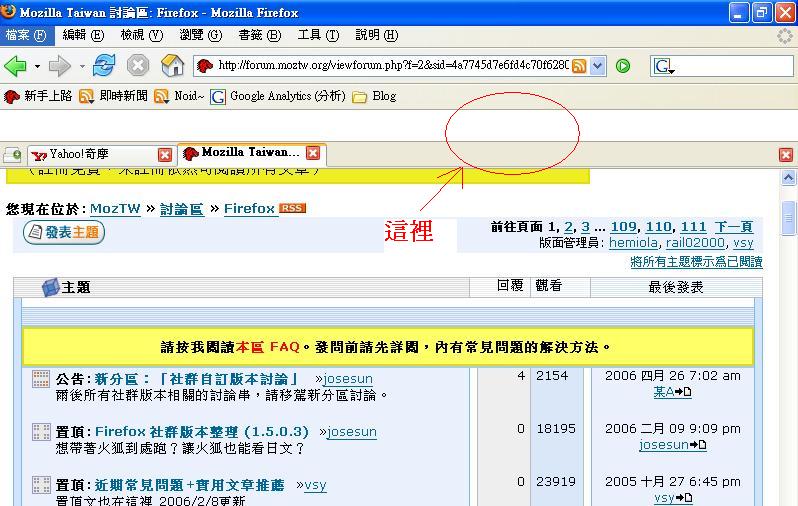Click the close button at tab bar's end

786,155
